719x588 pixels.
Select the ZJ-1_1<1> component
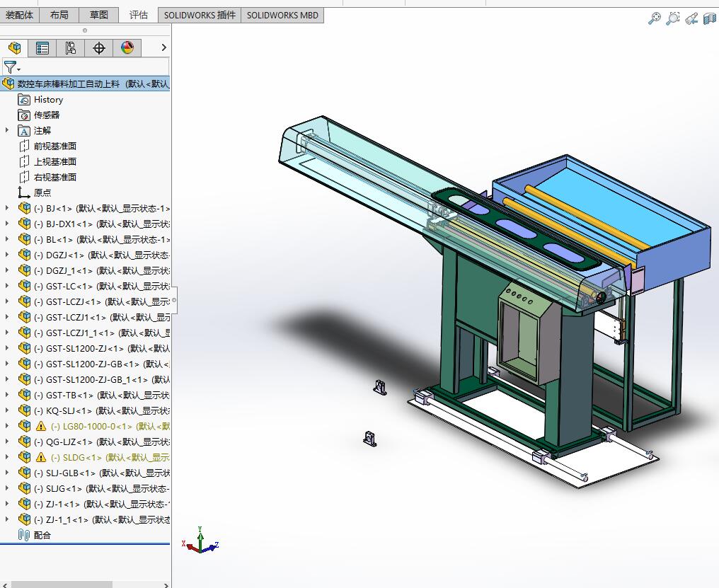[93, 519]
